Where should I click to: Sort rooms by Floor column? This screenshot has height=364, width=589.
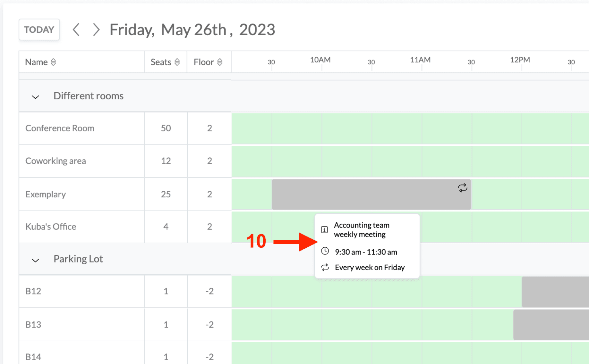pyautogui.click(x=220, y=62)
